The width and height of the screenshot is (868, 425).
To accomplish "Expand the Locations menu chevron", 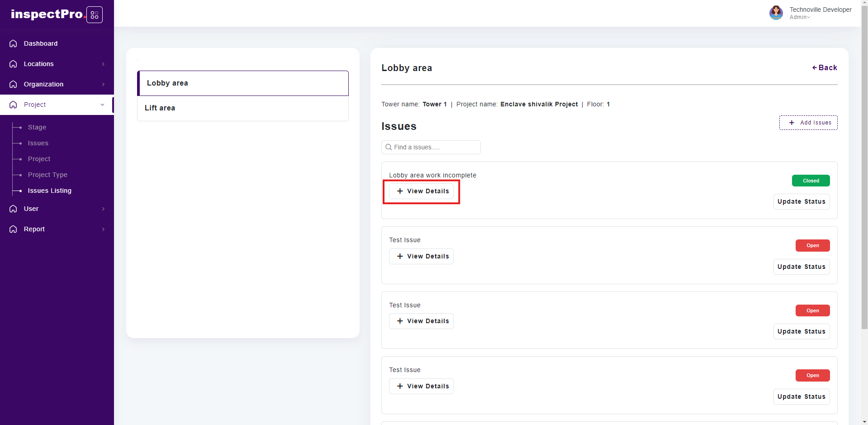I will pyautogui.click(x=103, y=64).
